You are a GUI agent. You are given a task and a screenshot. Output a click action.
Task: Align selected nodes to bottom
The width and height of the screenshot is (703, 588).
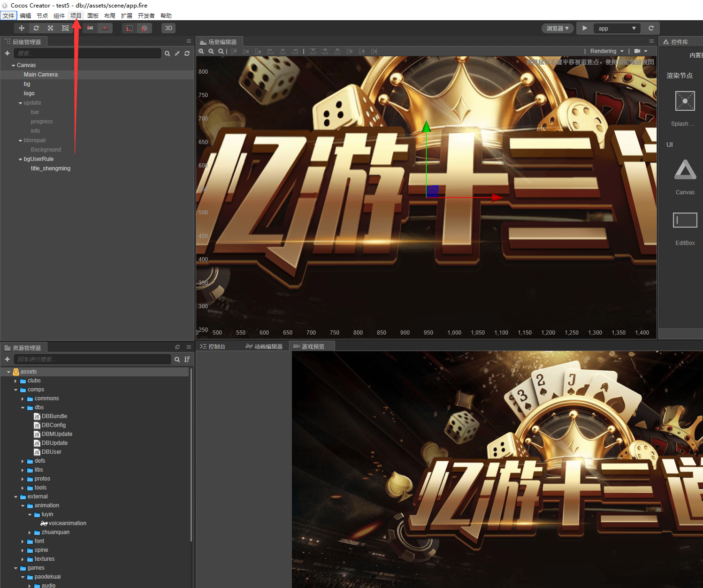pos(258,51)
